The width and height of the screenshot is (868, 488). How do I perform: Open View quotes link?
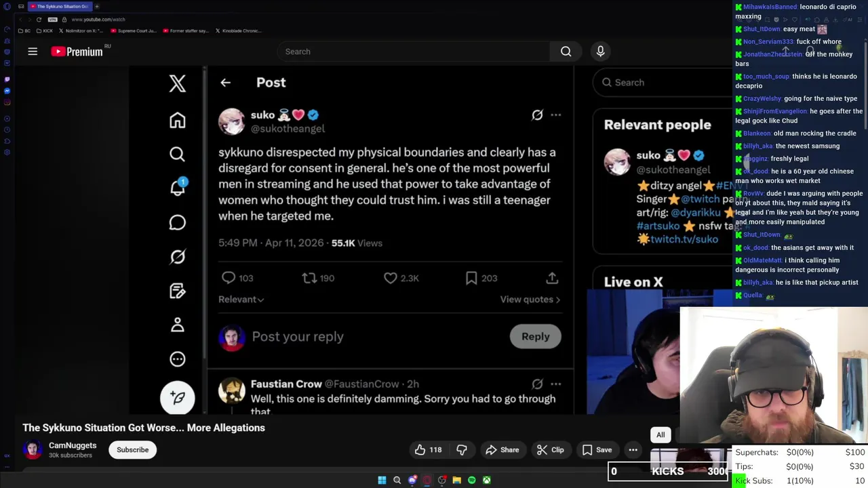530,300
